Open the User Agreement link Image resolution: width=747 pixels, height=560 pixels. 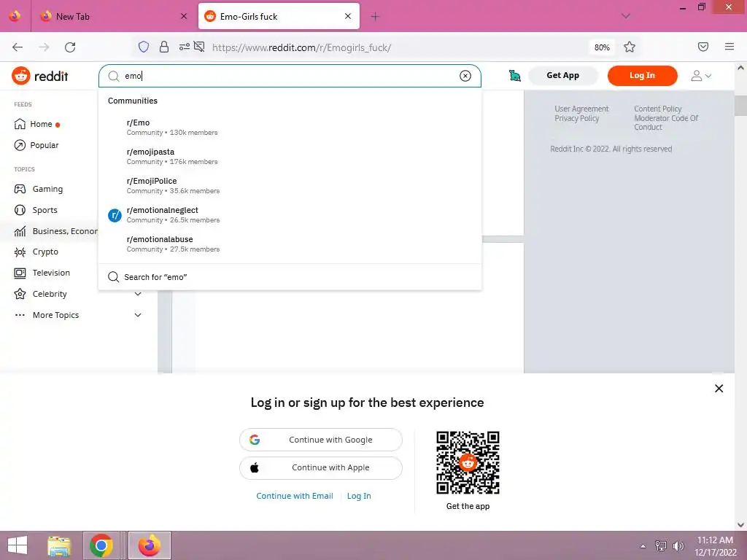point(581,109)
